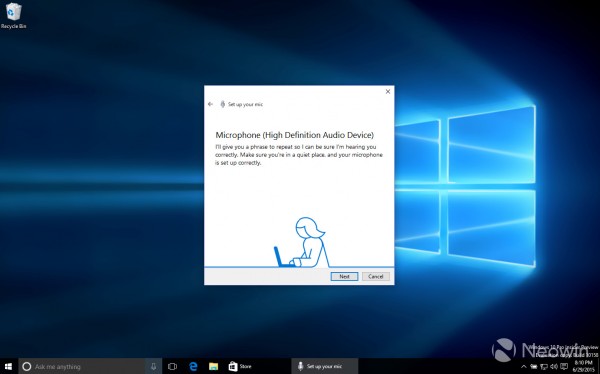Open the clock showing 8:10 PM
600x374 pixels.
584,366
